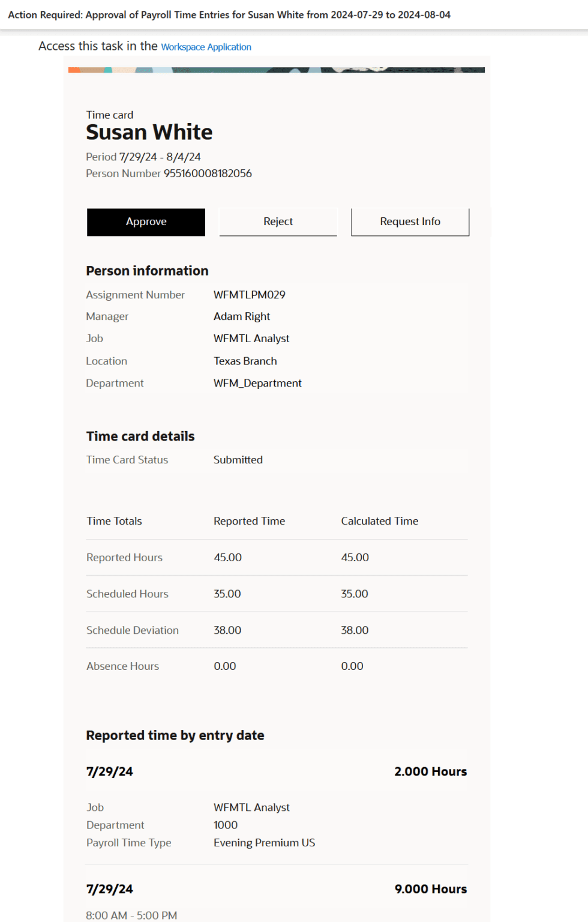588x922 pixels.
Task: Click the assignment number WFMTLPM029
Action: pyautogui.click(x=249, y=295)
